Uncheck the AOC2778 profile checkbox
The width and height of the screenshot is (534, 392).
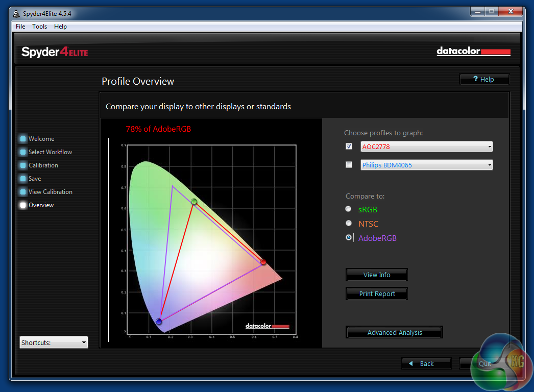(349, 146)
